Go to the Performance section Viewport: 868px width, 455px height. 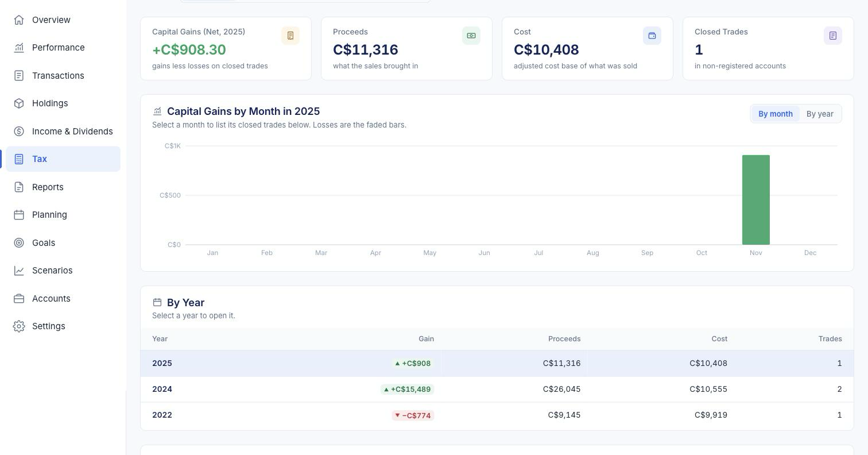pos(63,48)
